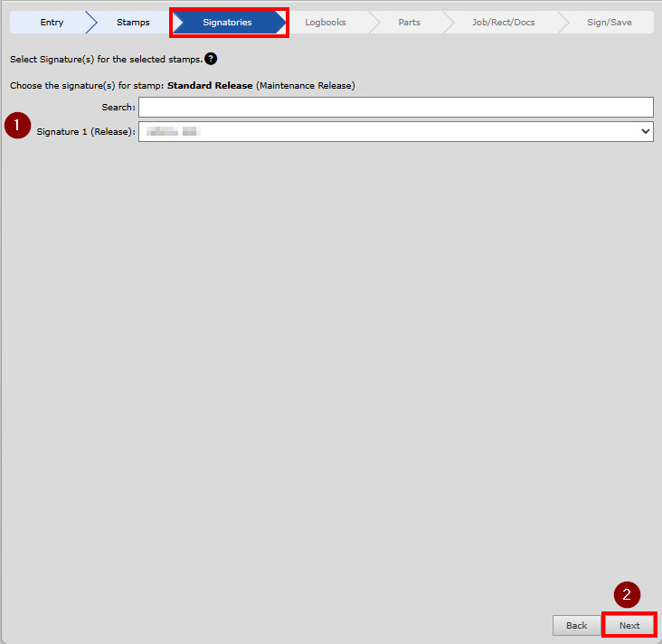This screenshot has width=662, height=644.
Task: Go to the Entry step
Action: coord(52,23)
